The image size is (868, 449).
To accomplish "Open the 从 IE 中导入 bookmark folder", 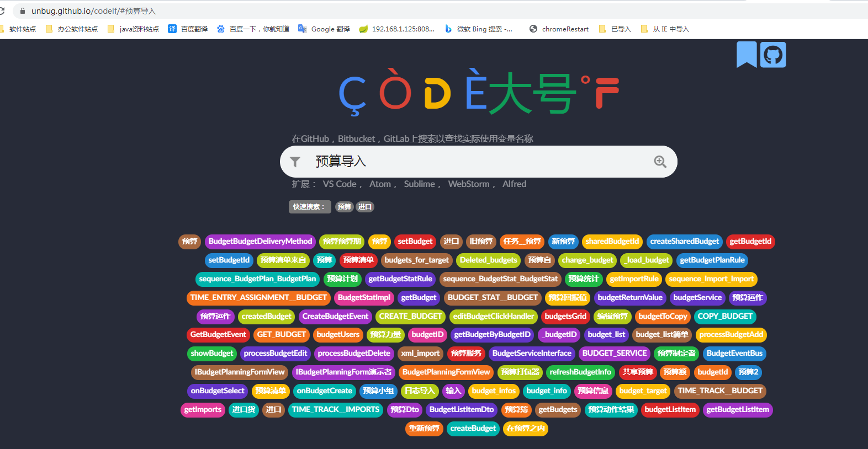I will [665, 29].
